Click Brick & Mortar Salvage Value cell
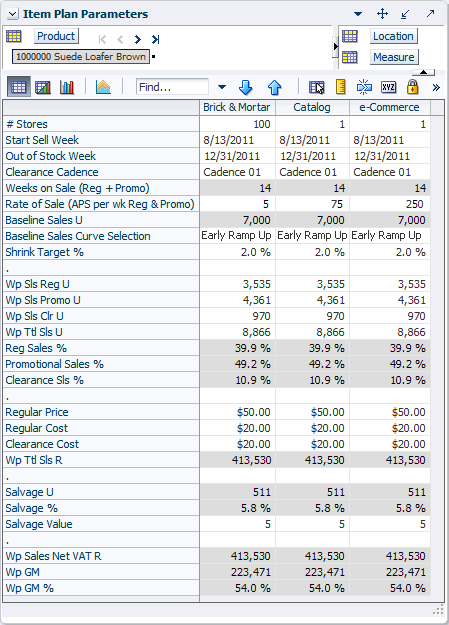 pyautogui.click(x=237, y=524)
